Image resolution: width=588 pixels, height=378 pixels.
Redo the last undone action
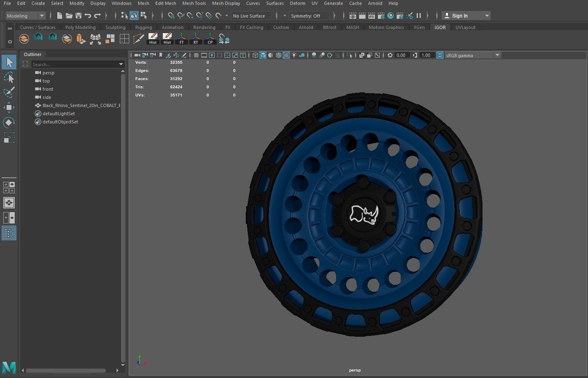click(x=97, y=16)
